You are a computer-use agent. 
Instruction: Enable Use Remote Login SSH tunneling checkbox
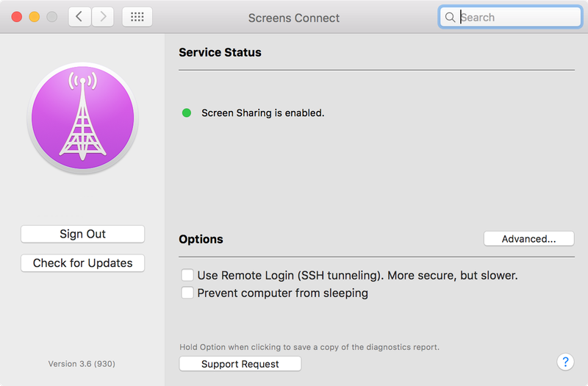187,275
